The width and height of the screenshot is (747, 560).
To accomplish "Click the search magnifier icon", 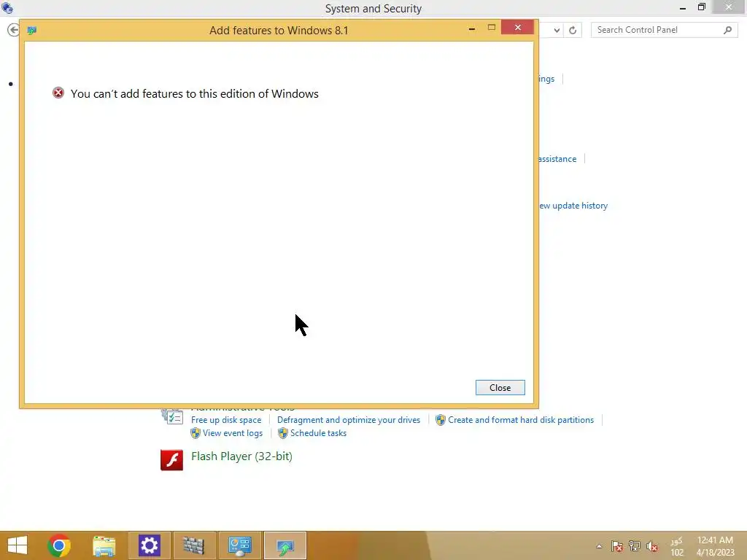I will (727, 30).
